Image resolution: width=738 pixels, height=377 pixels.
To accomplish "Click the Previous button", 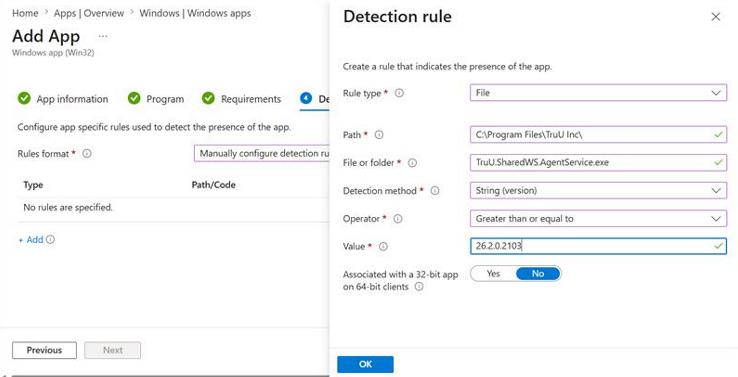I will [x=44, y=350].
